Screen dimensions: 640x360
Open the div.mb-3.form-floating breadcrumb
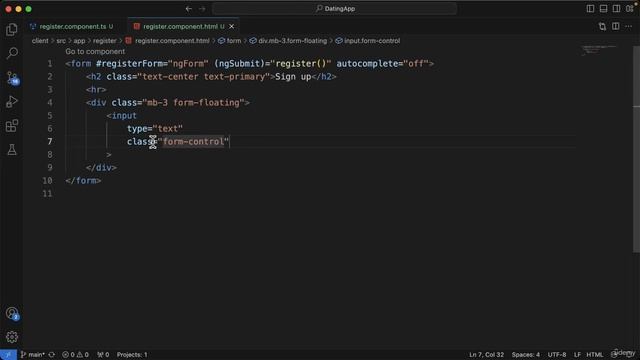coord(288,41)
